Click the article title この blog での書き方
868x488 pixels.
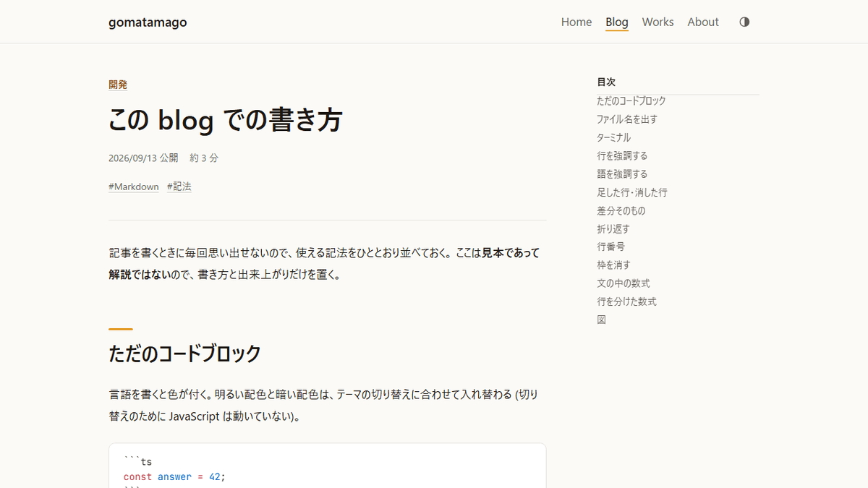click(x=225, y=120)
